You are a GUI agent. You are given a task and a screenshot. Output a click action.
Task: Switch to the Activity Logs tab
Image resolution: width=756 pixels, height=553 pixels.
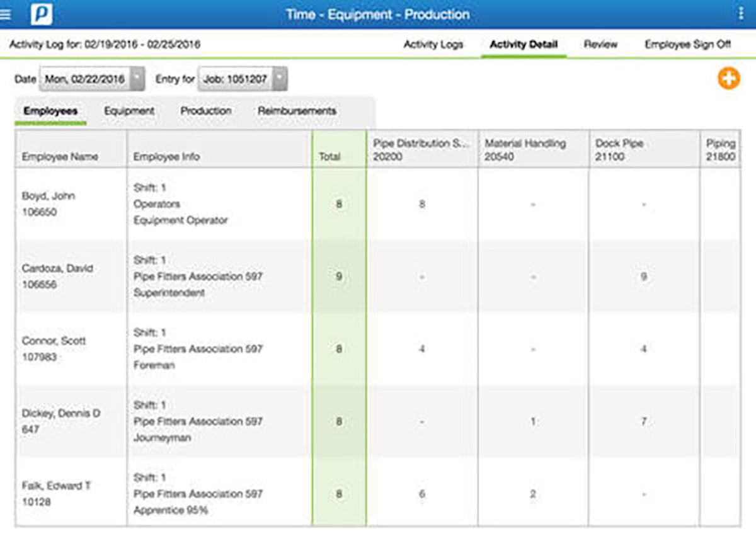point(433,45)
